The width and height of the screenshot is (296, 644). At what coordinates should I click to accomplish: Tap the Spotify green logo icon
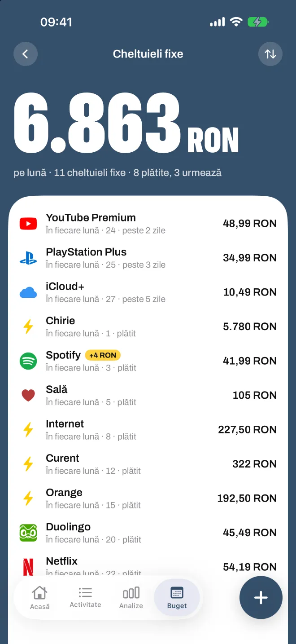point(28,361)
